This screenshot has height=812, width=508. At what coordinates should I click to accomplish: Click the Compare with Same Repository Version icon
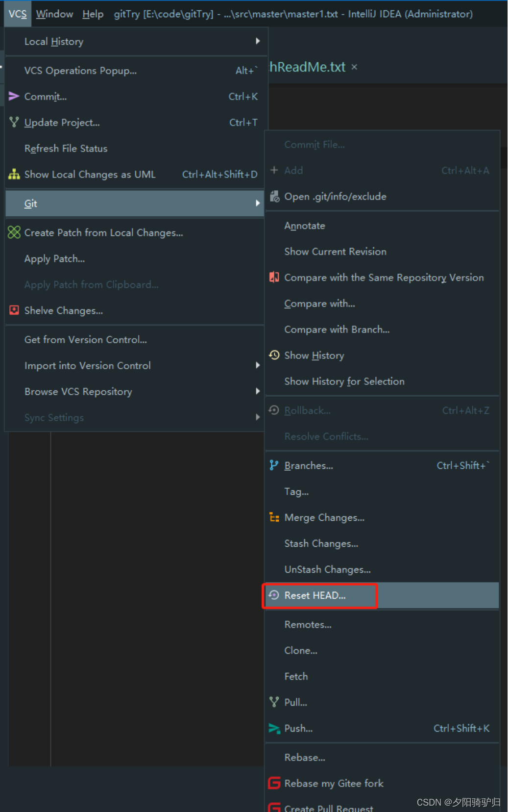point(274,277)
